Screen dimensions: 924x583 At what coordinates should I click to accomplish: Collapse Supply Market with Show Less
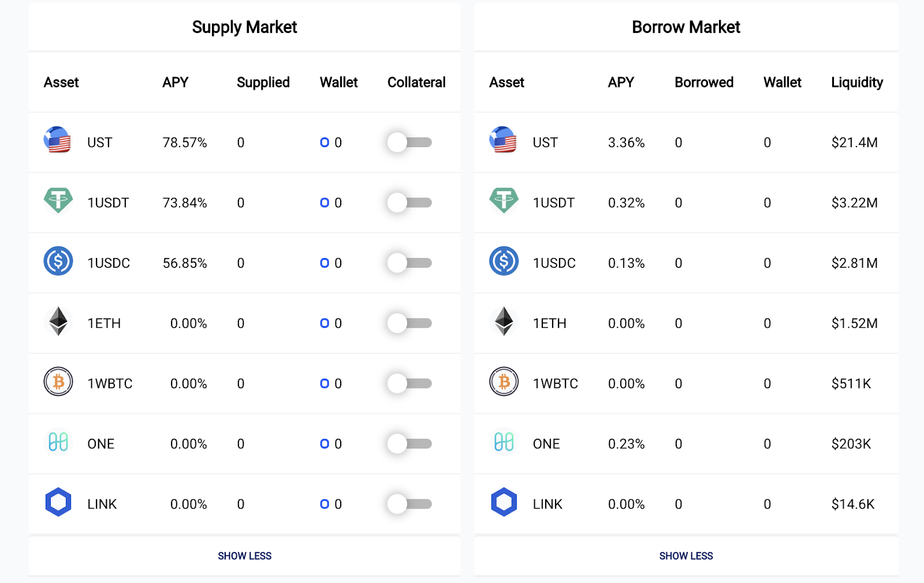tap(244, 556)
